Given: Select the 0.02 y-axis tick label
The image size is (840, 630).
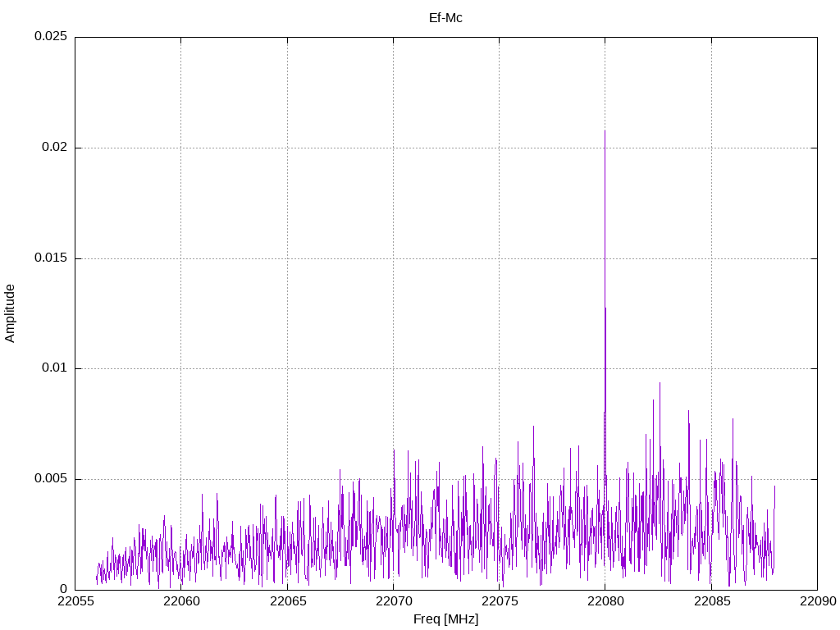Looking at the screenshot, I should click(53, 148).
